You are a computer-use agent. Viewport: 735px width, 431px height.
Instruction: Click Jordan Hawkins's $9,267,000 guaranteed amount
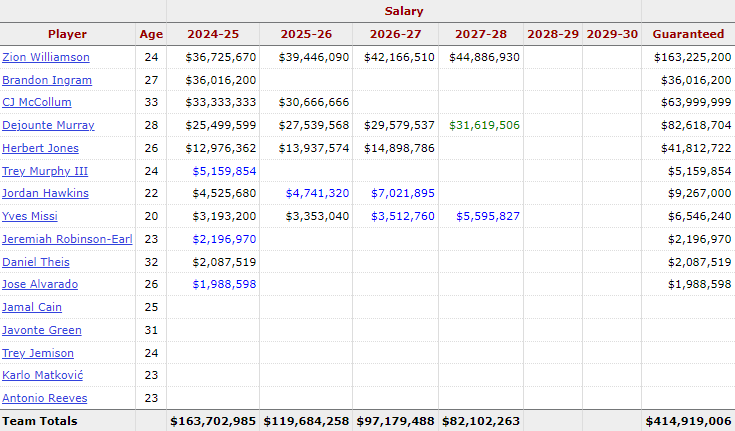(x=699, y=193)
